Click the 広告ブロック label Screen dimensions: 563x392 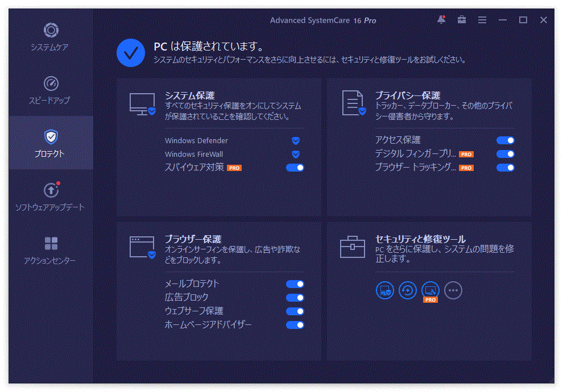(187, 297)
